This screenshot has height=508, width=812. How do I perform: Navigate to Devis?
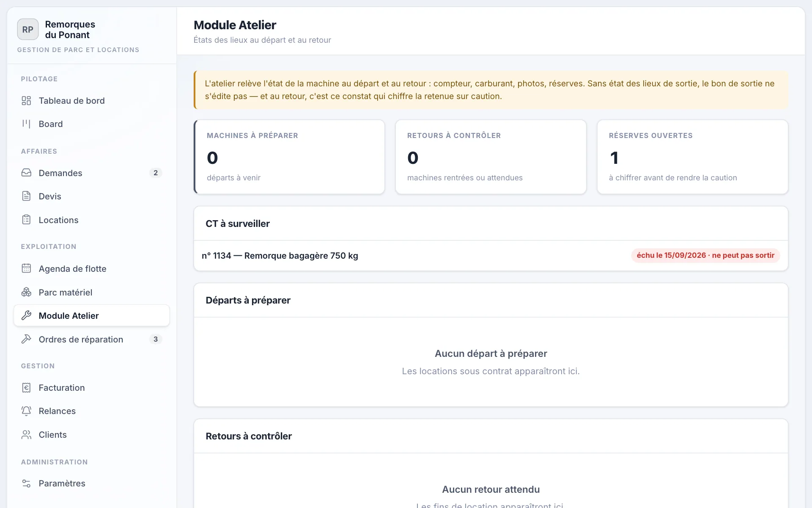point(92,196)
